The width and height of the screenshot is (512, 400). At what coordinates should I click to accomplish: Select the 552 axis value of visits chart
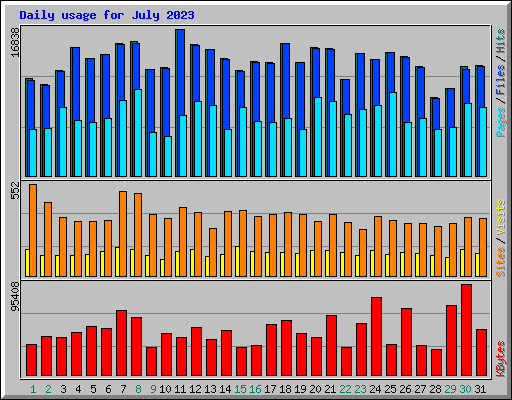pos(15,191)
